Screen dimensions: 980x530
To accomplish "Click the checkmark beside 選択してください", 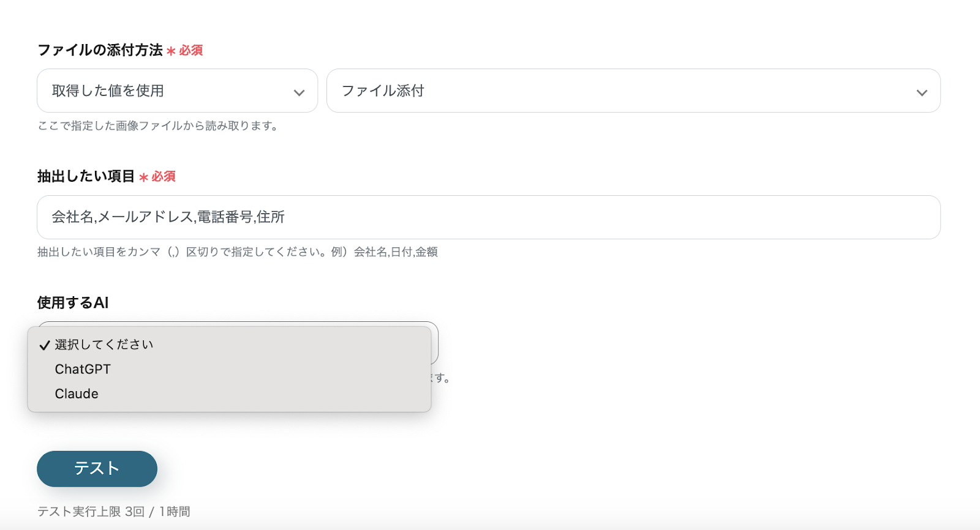I will tap(44, 345).
